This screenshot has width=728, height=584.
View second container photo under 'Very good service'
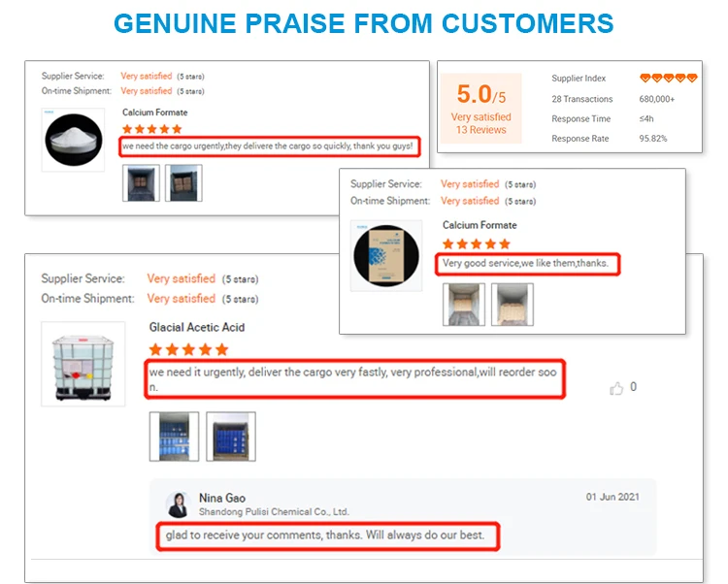pos(513,305)
